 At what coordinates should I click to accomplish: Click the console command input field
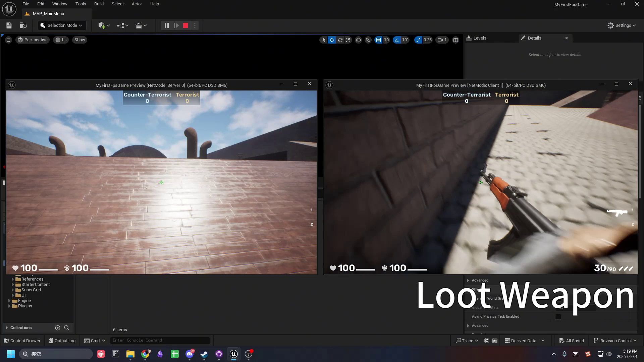[160, 340]
